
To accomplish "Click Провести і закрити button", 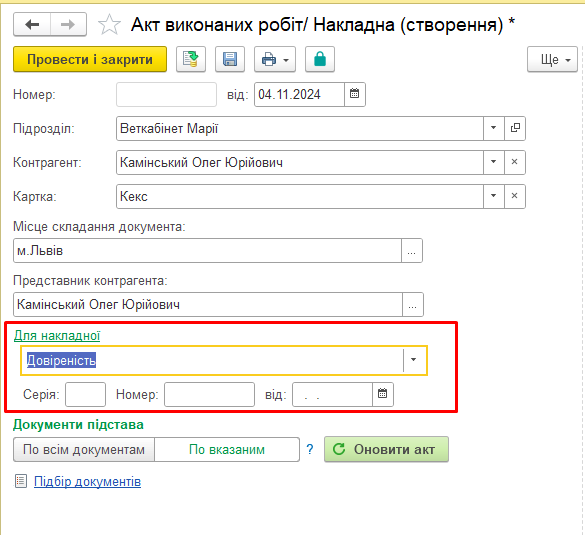I will 90,59.
